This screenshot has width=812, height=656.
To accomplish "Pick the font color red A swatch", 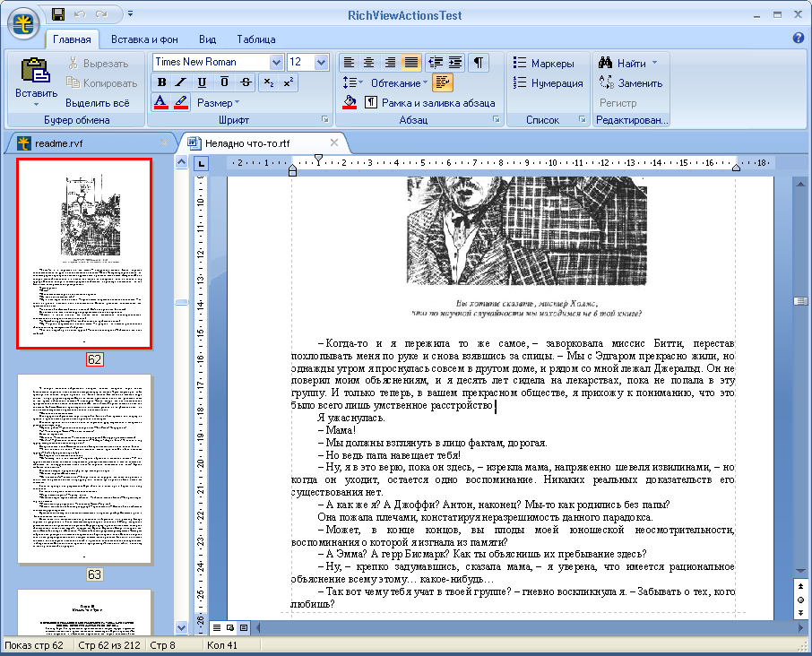I will pos(161,102).
